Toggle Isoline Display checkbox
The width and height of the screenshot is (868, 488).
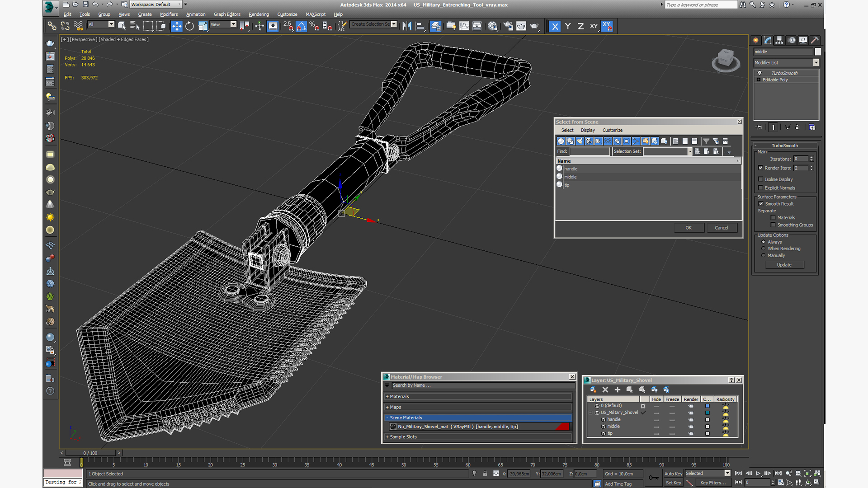click(x=761, y=179)
